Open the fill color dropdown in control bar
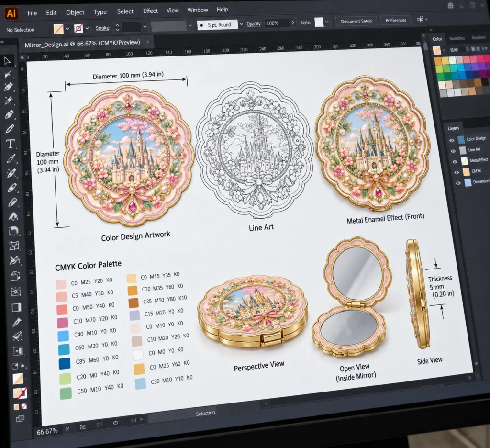The width and height of the screenshot is (490, 448). [67, 29]
